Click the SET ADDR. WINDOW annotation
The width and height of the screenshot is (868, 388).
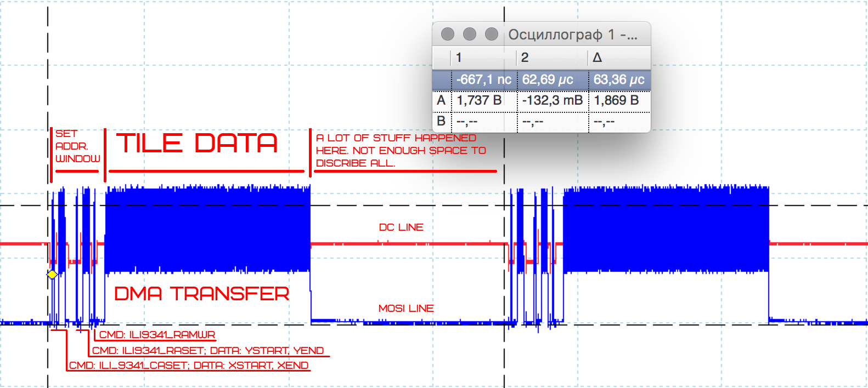(77, 146)
